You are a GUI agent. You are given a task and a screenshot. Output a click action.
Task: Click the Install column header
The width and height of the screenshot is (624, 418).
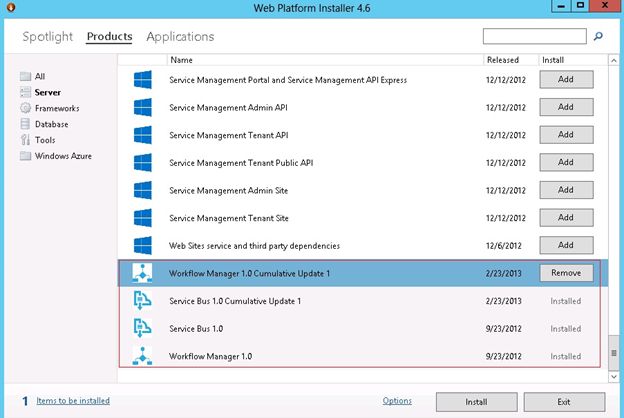click(553, 60)
